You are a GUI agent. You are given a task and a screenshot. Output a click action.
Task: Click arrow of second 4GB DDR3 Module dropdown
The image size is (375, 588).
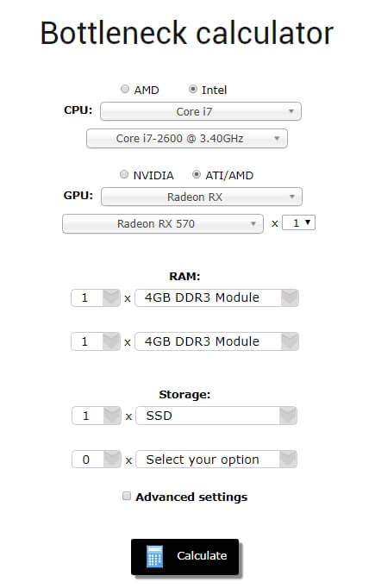(x=290, y=341)
